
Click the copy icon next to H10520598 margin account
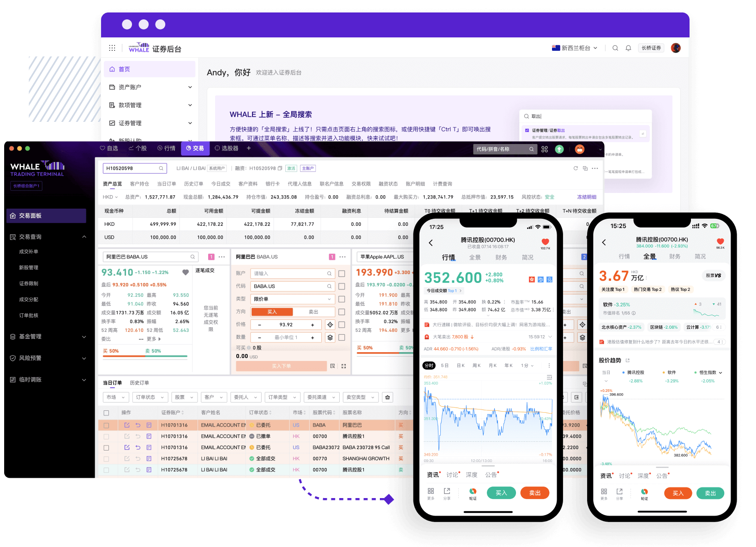(280, 168)
